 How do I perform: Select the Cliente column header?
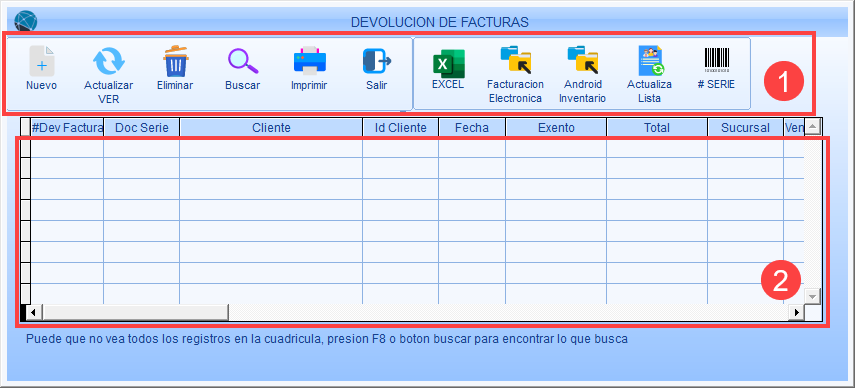coord(271,128)
